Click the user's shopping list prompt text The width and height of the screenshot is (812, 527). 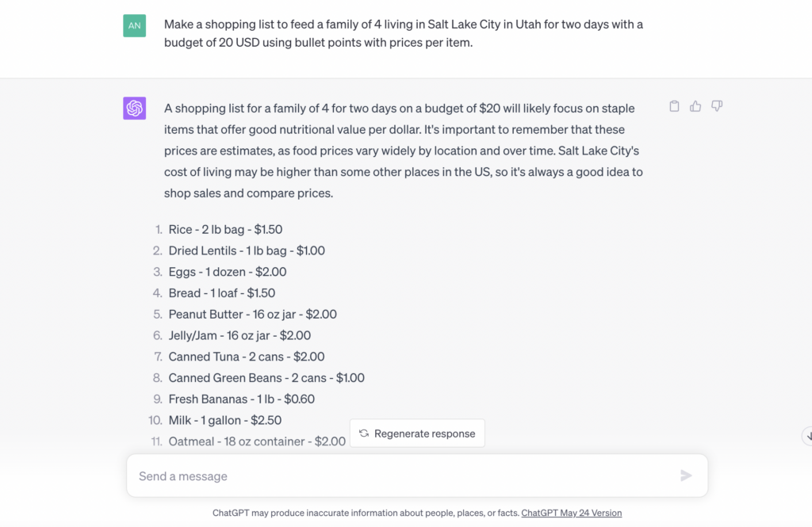click(x=403, y=33)
